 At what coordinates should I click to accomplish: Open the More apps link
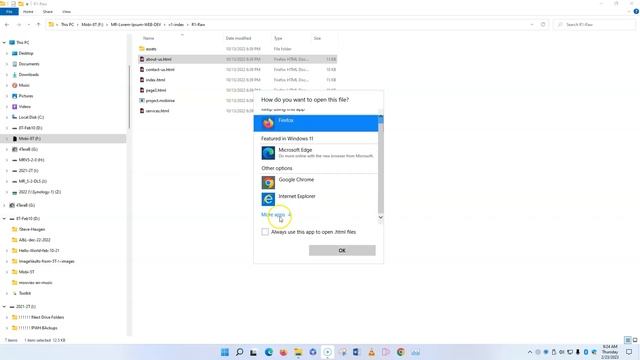tap(276, 215)
